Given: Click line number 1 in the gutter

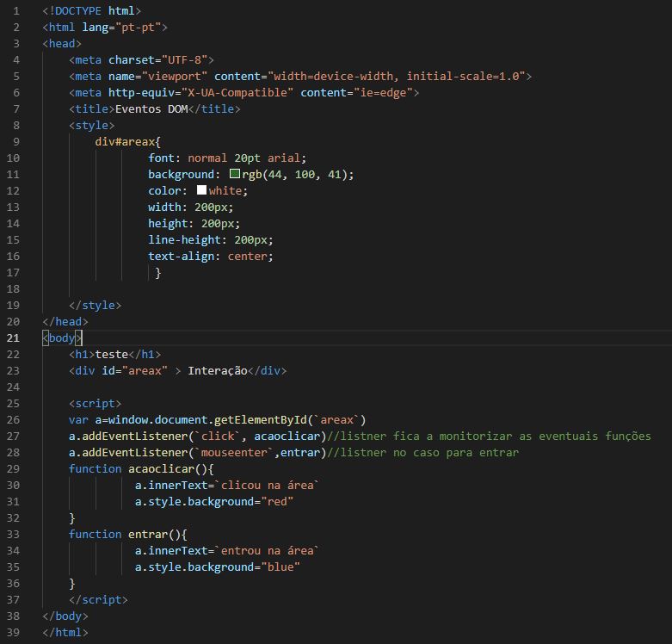Looking at the screenshot, I should [x=16, y=10].
